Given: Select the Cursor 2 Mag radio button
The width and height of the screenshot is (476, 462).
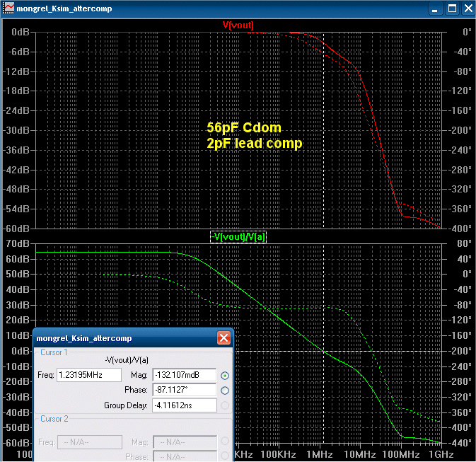Looking at the screenshot, I should 225,441.
